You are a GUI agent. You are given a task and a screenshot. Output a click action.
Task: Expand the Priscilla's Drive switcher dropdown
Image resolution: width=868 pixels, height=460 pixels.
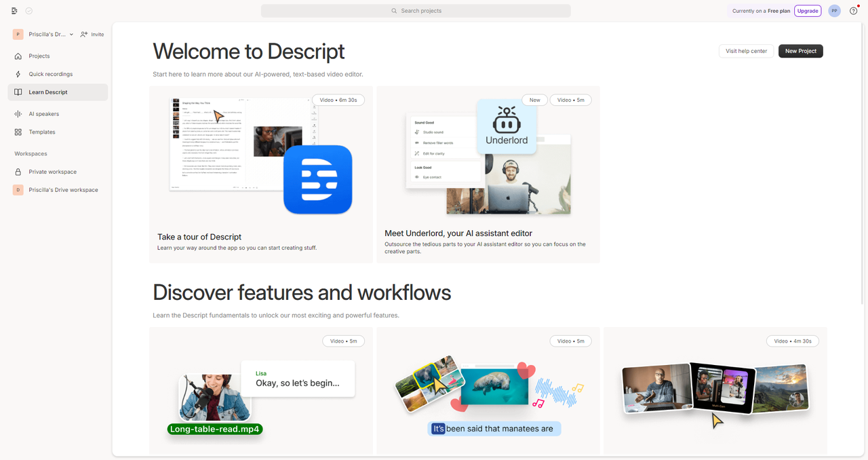pos(71,35)
